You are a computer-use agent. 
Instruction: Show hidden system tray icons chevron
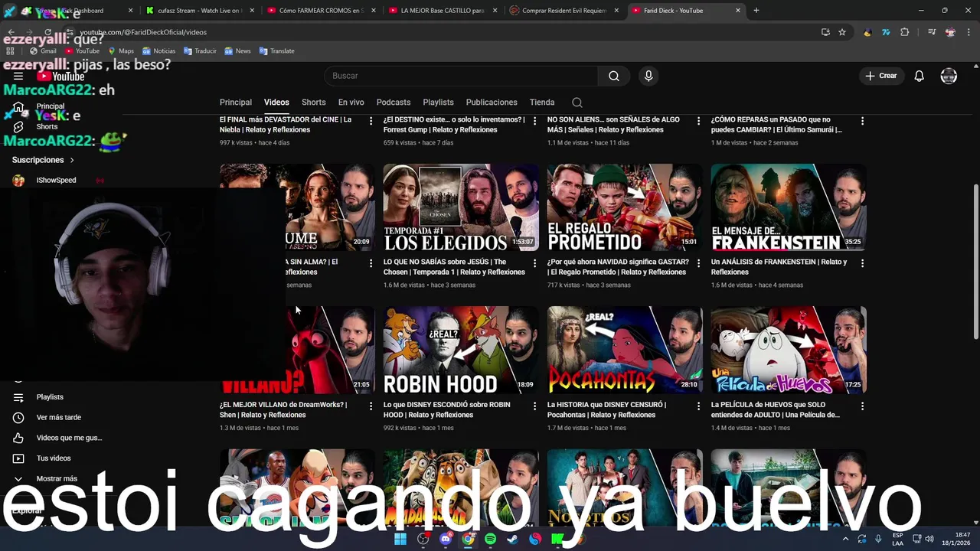(x=845, y=539)
